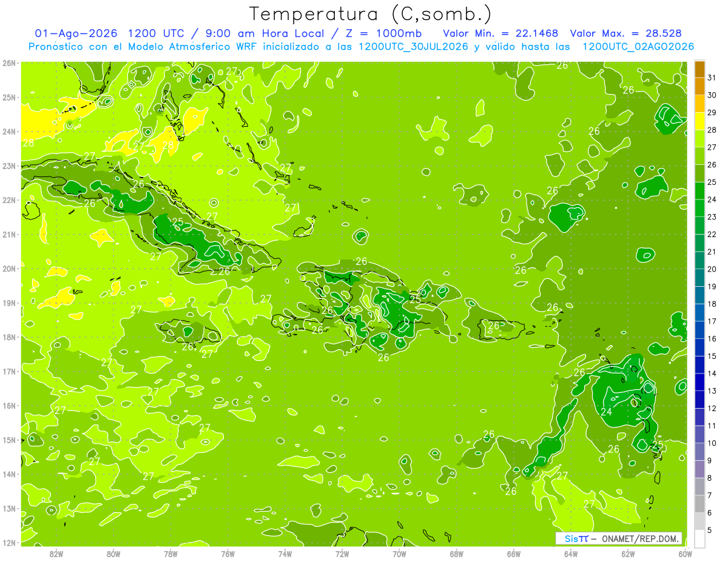Click the orange legend swatch between 30 and 31
This screenshot has width=728, height=562.
pyautogui.click(x=699, y=86)
